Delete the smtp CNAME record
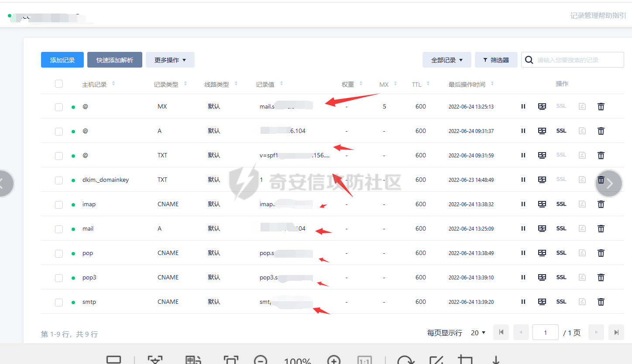 601,302
